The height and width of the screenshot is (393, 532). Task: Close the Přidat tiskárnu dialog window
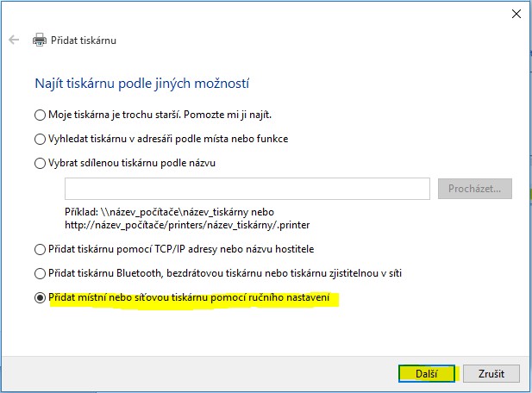click(x=516, y=13)
